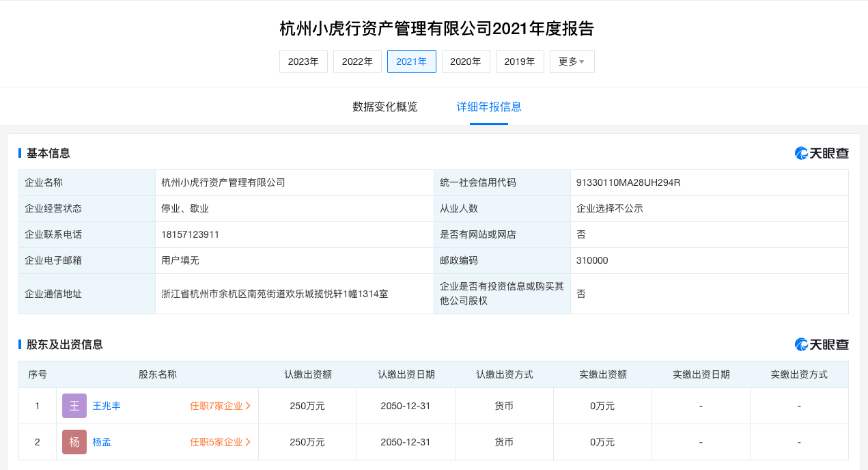Screen dimensions: 868x470
Task: Select the 2022年 report year
Action: point(357,61)
